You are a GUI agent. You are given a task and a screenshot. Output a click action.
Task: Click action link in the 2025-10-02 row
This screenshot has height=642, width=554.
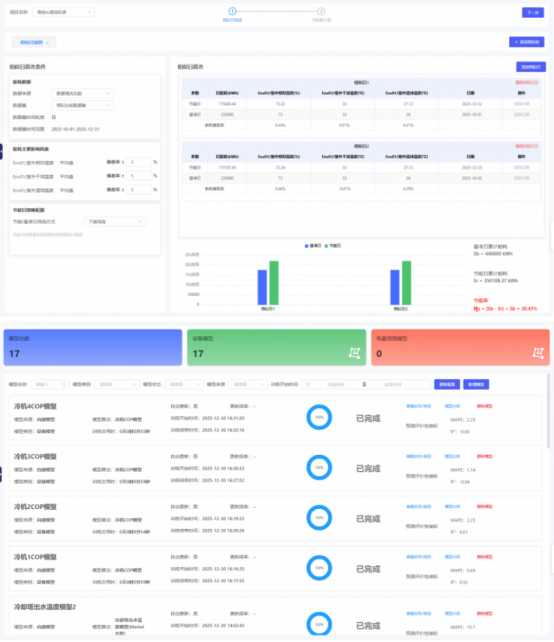(x=521, y=178)
